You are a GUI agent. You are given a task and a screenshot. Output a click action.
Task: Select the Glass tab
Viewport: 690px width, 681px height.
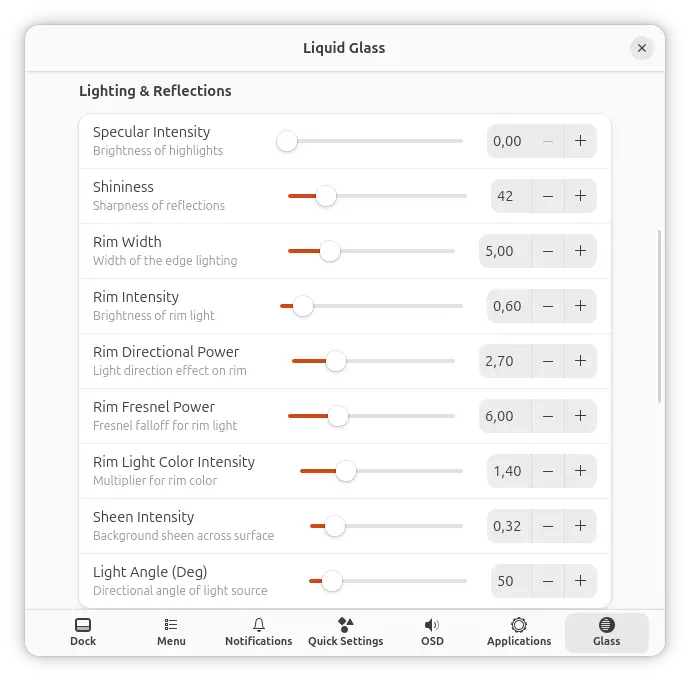[606, 633]
